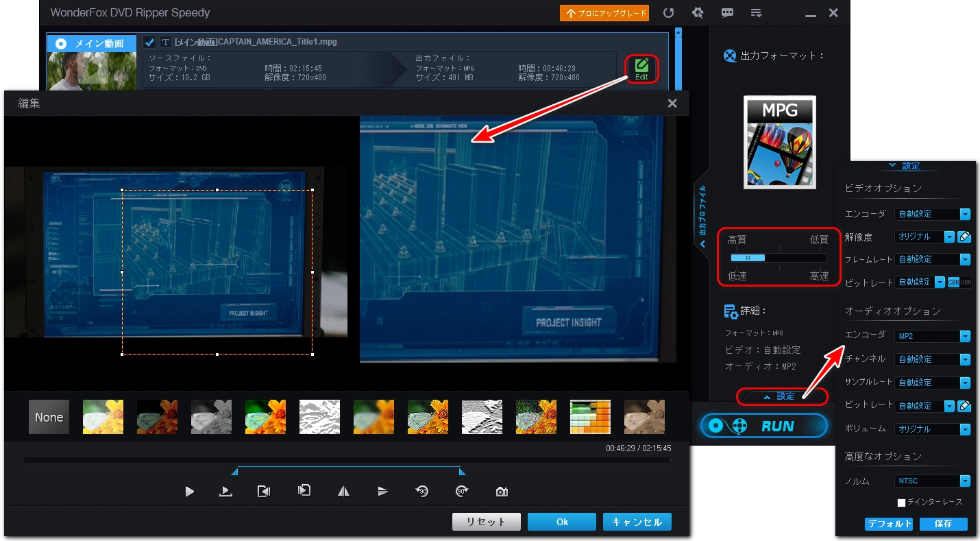Flip the video vertically
980x541 pixels.
coord(383,492)
